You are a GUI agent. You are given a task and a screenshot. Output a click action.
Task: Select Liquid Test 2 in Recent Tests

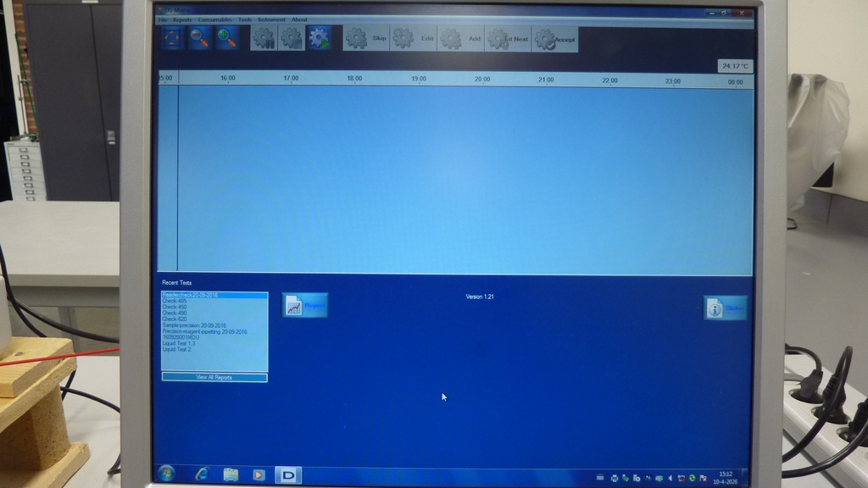(177, 349)
